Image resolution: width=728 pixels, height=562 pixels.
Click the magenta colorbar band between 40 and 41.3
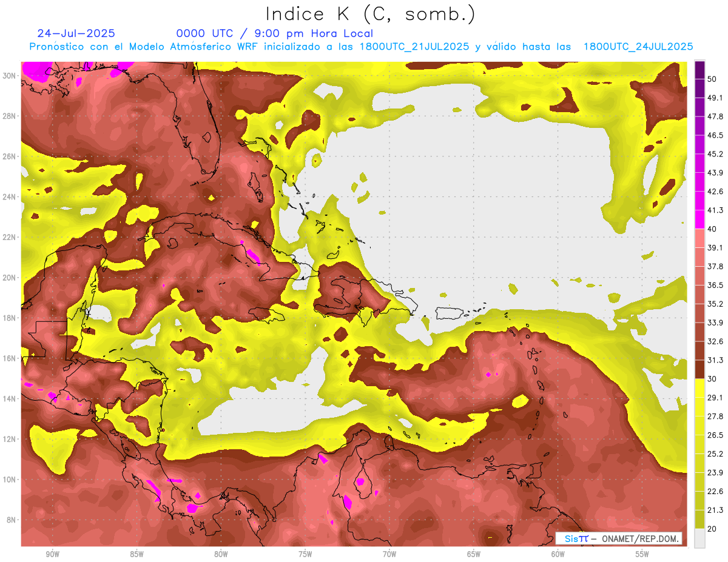tap(699, 219)
